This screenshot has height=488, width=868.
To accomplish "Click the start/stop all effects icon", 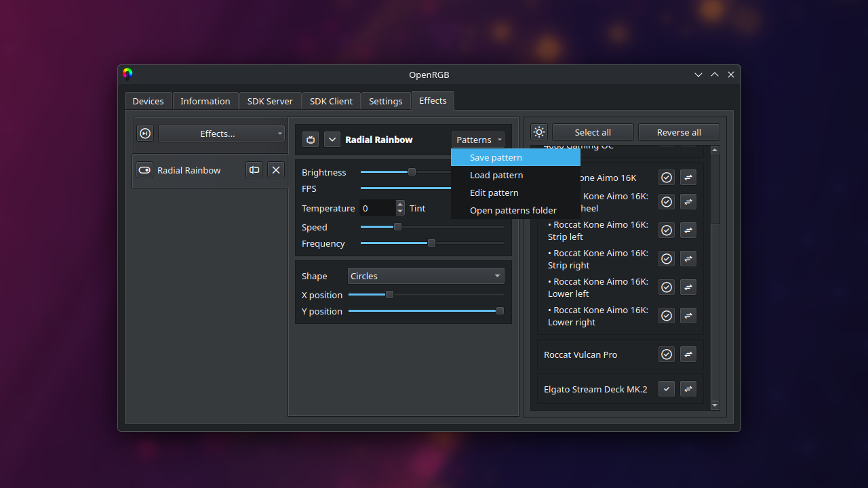I will pos(145,134).
